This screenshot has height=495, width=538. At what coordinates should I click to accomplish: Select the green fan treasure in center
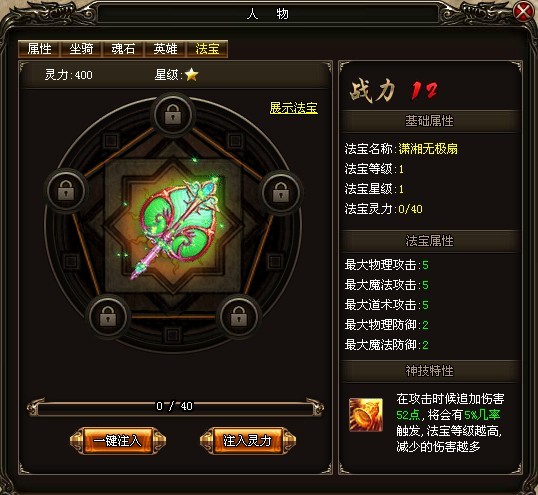click(x=174, y=226)
